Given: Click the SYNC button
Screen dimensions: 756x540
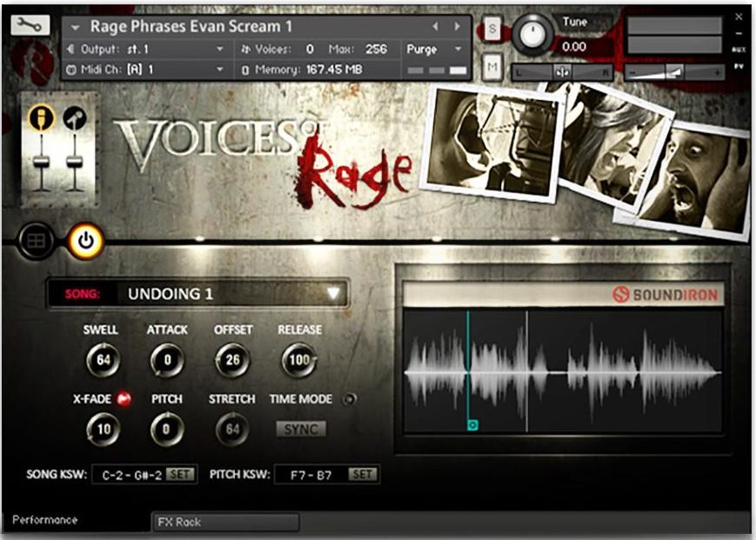Looking at the screenshot, I should (300, 430).
